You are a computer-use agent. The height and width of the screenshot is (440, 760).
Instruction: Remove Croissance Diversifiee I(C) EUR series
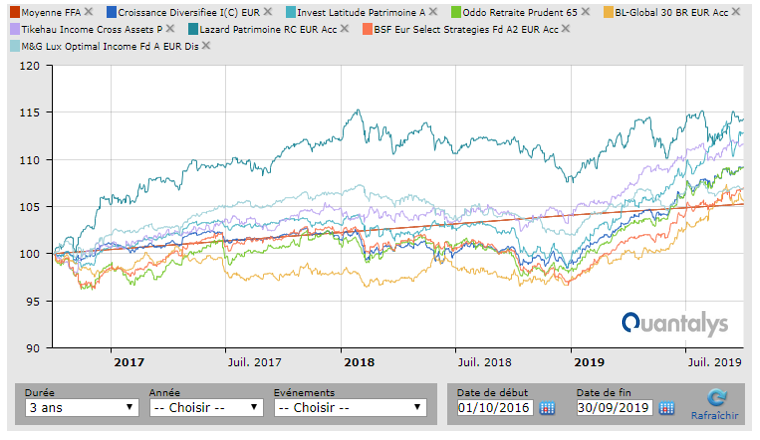coord(268,12)
